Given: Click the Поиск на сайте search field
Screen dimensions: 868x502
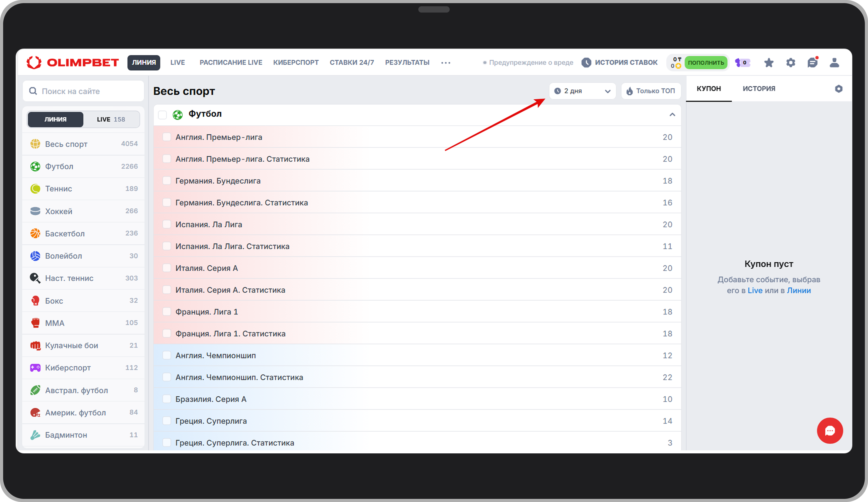Looking at the screenshot, I should (x=83, y=91).
